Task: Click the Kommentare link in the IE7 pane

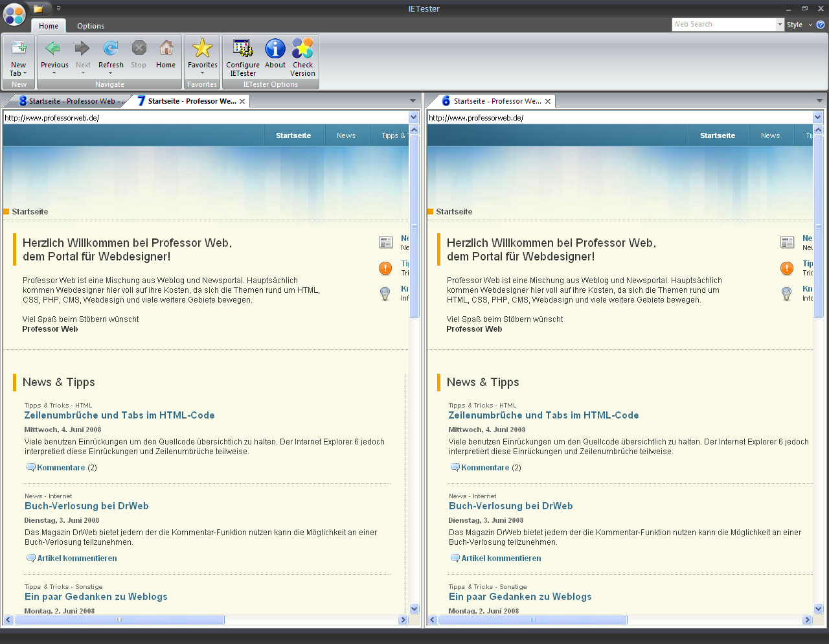Action: pyautogui.click(x=61, y=468)
